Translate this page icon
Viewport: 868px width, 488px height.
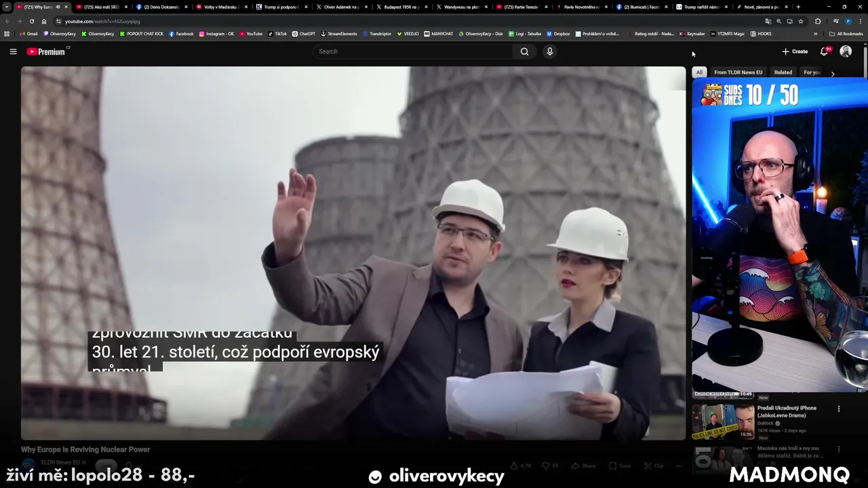[x=768, y=21]
